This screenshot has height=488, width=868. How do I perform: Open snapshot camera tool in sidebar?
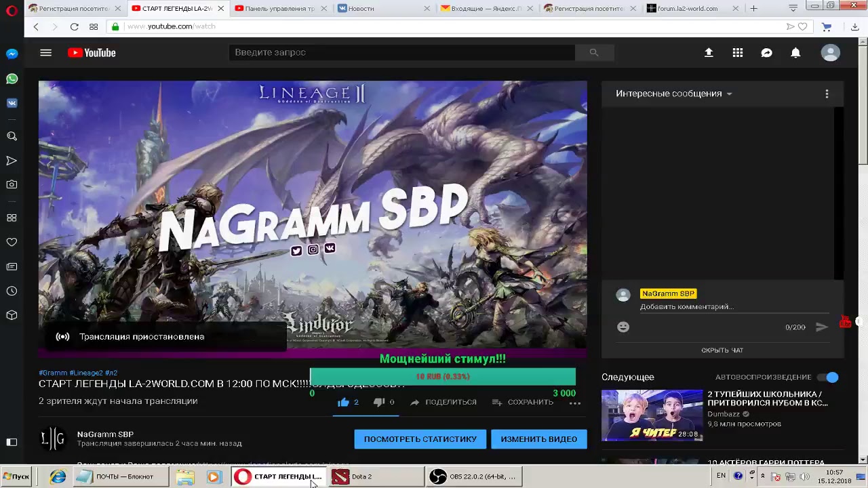pos(12,184)
